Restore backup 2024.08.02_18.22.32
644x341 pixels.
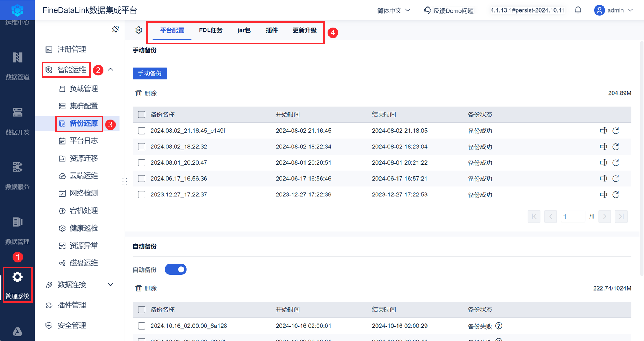pos(616,147)
